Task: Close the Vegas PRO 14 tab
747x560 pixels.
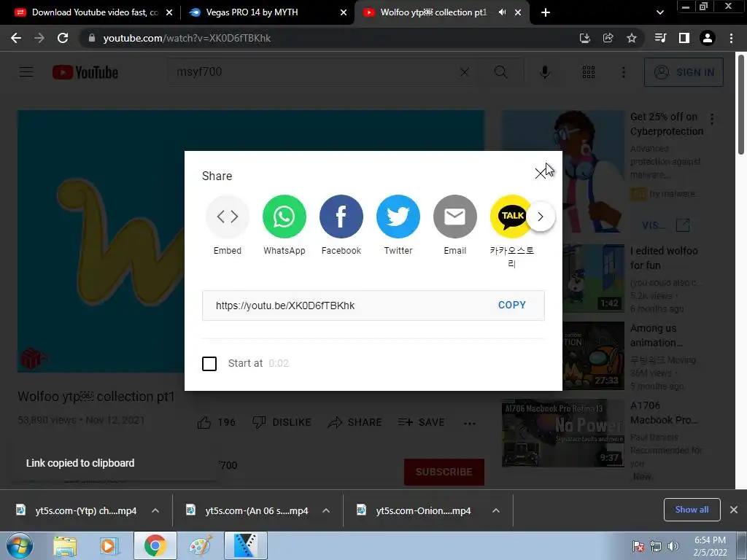Action: (x=344, y=12)
